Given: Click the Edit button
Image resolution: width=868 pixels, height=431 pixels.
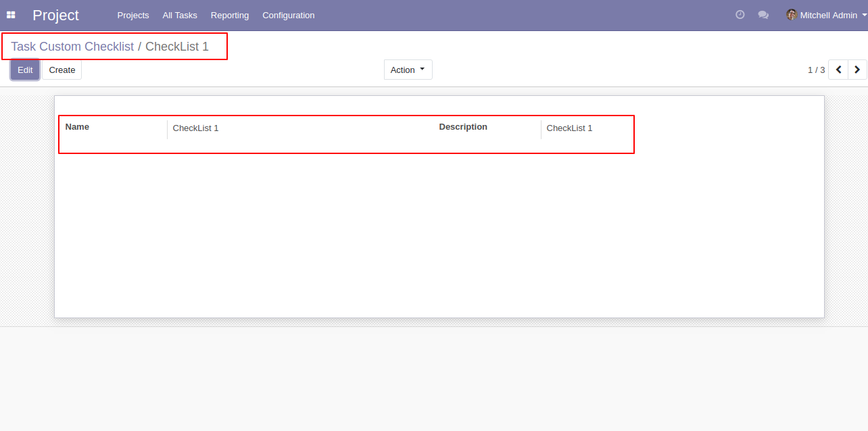Looking at the screenshot, I should [x=25, y=70].
